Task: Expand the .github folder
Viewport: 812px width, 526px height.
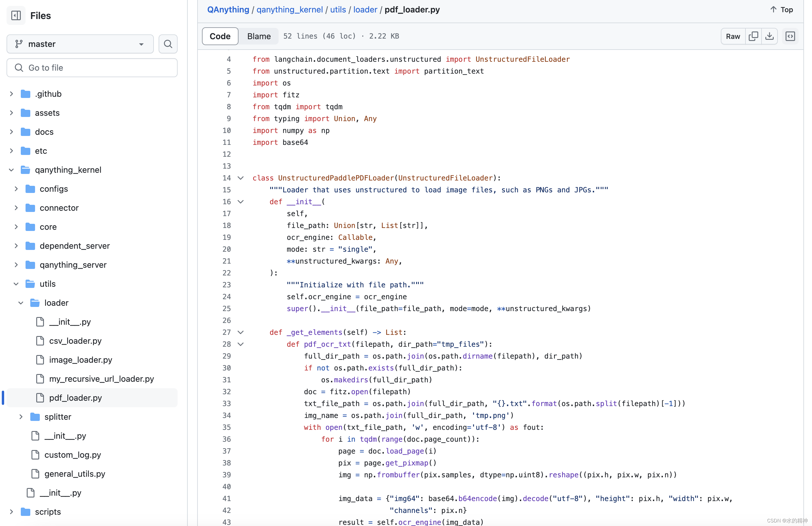Action: pyautogui.click(x=11, y=94)
